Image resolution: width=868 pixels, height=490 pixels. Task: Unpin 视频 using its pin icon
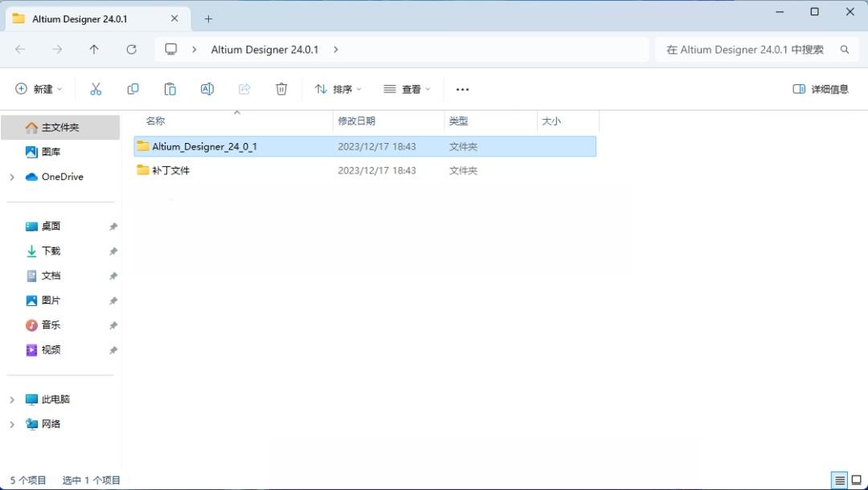[x=113, y=350]
